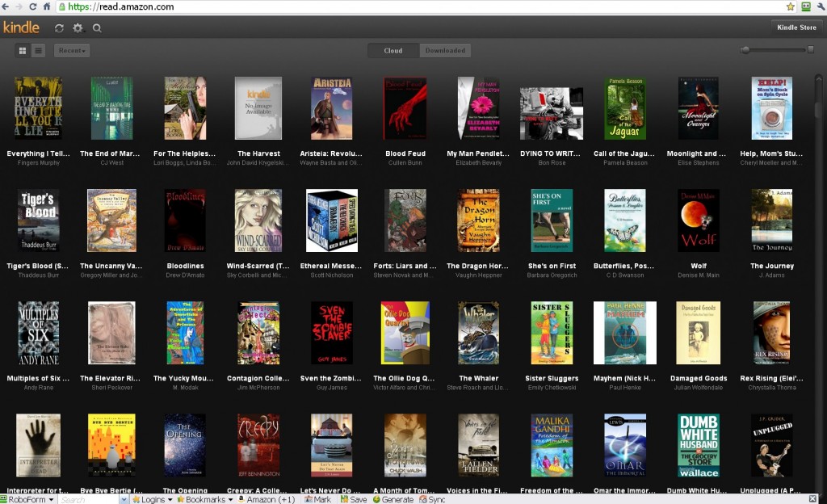Image resolution: width=827 pixels, height=504 pixels.
Task: Open the Aristeia: Revolution book cover
Action: click(x=332, y=108)
